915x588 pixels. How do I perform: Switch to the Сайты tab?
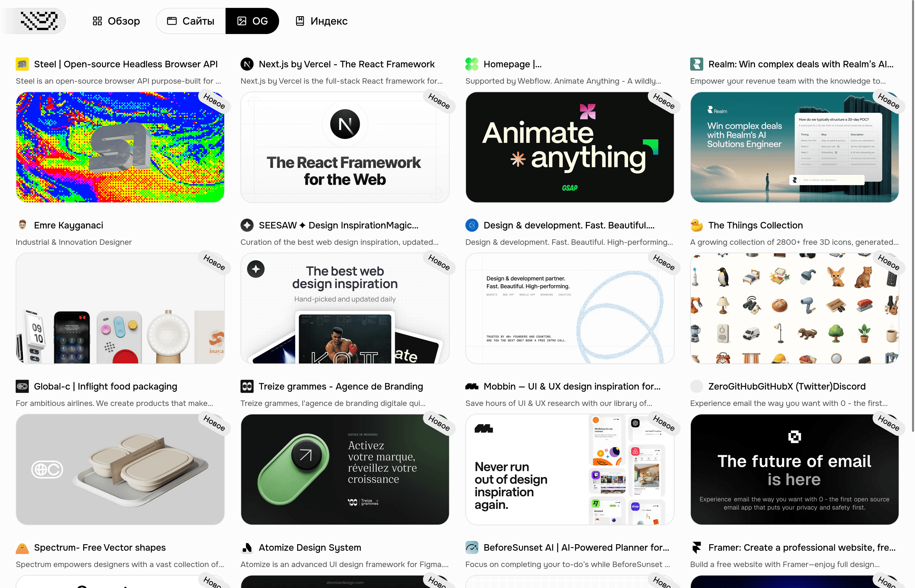click(191, 21)
